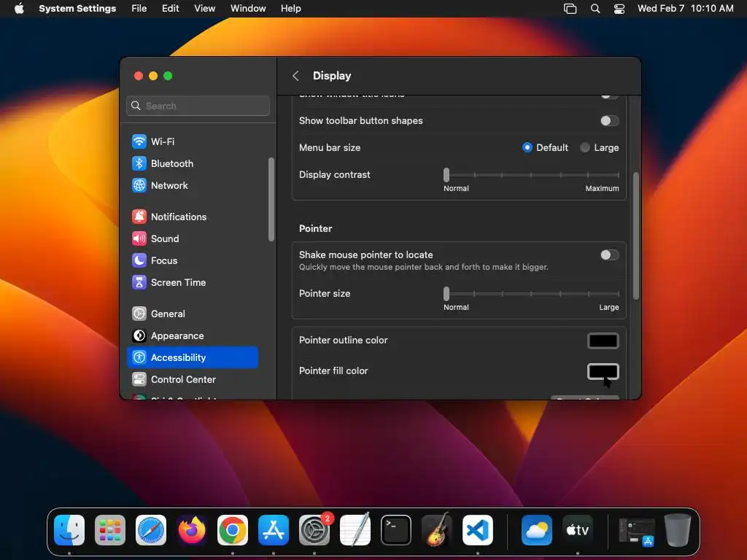This screenshot has height=560, width=747.
Task: Launch Finder from the Dock
Action: [x=69, y=530]
